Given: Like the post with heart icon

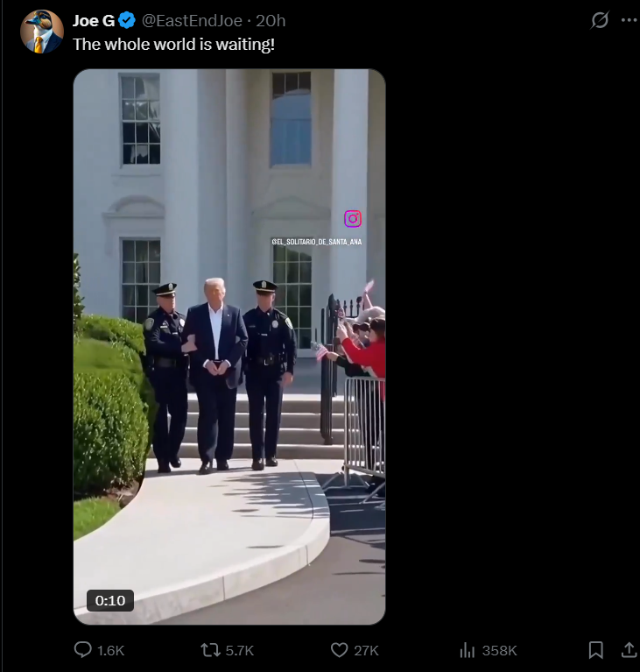Looking at the screenshot, I should click(x=340, y=650).
